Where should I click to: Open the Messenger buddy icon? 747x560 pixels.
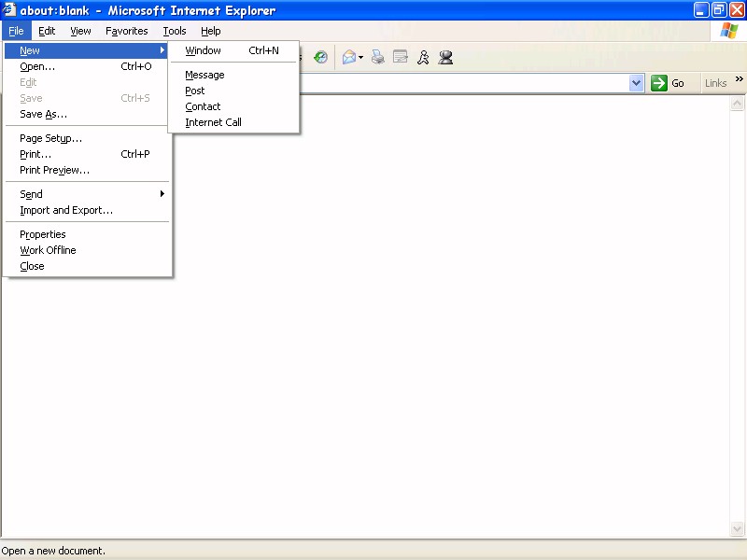446,57
